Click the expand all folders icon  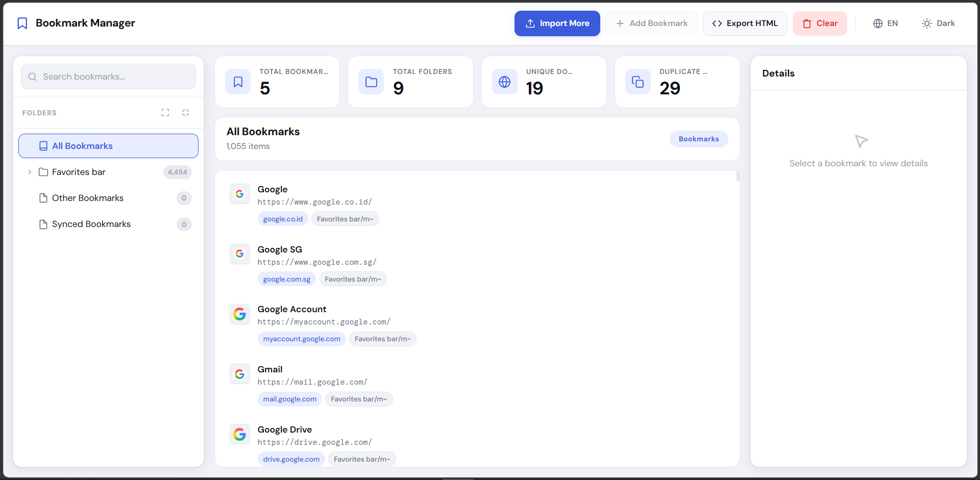pyautogui.click(x=165, y=113)
